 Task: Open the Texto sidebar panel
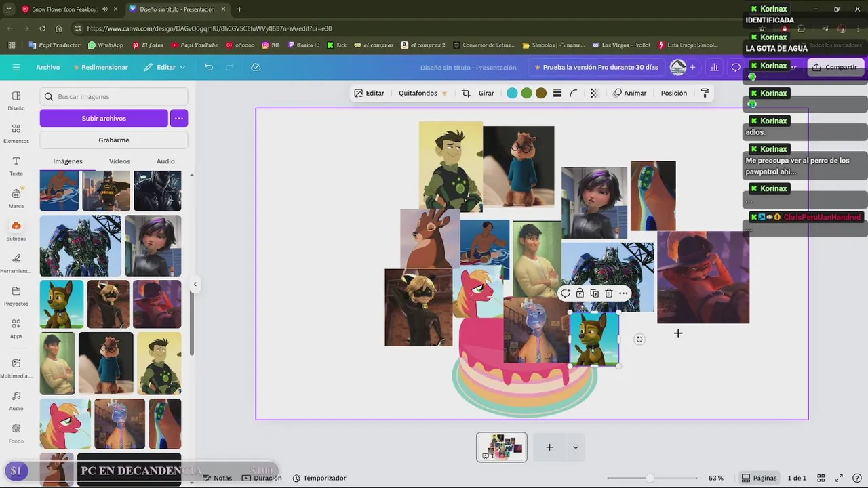(x=16, y=165)
